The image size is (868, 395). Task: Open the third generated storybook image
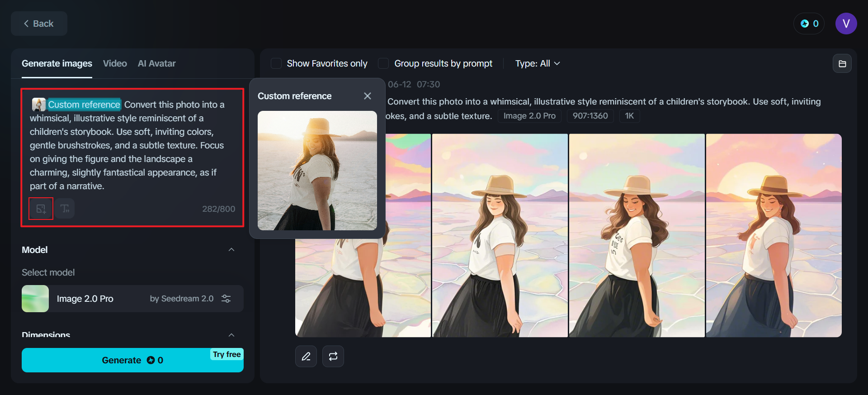637,235
